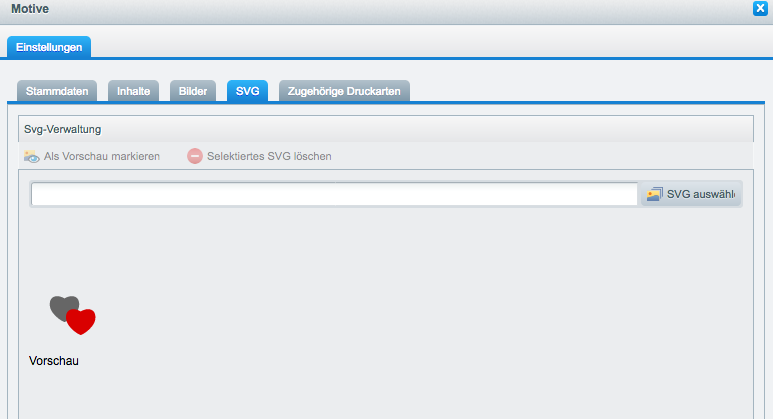
Task: Close the Motive dialog window
Action: 760,9
